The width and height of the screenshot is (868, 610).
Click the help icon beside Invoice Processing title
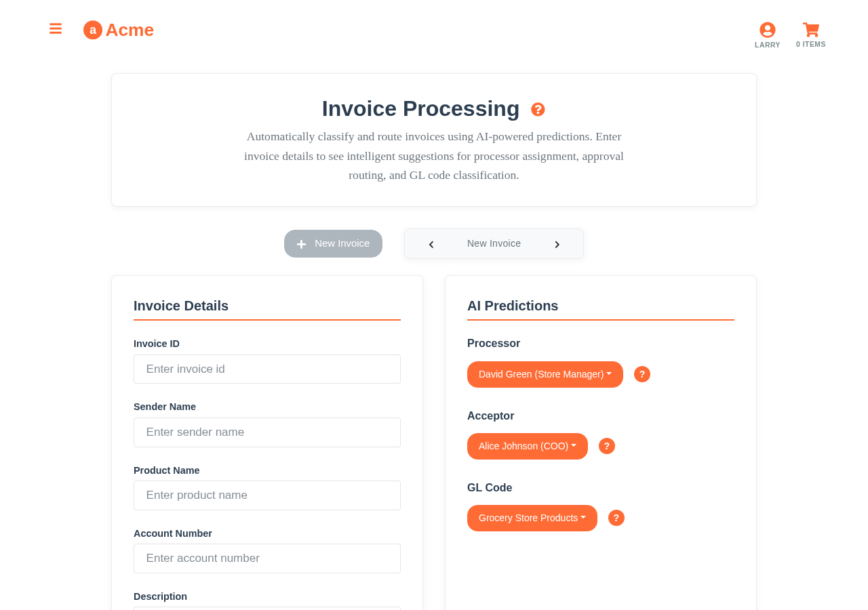coord(537,108)
